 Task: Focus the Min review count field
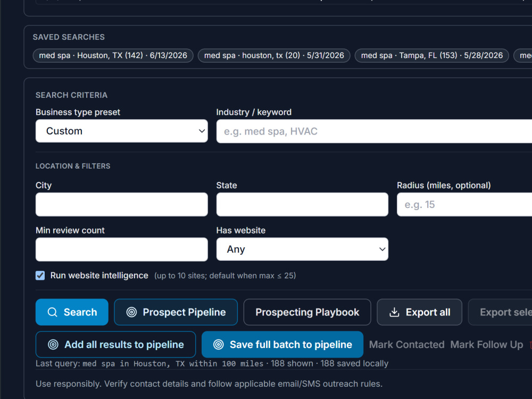pos(121,250)
